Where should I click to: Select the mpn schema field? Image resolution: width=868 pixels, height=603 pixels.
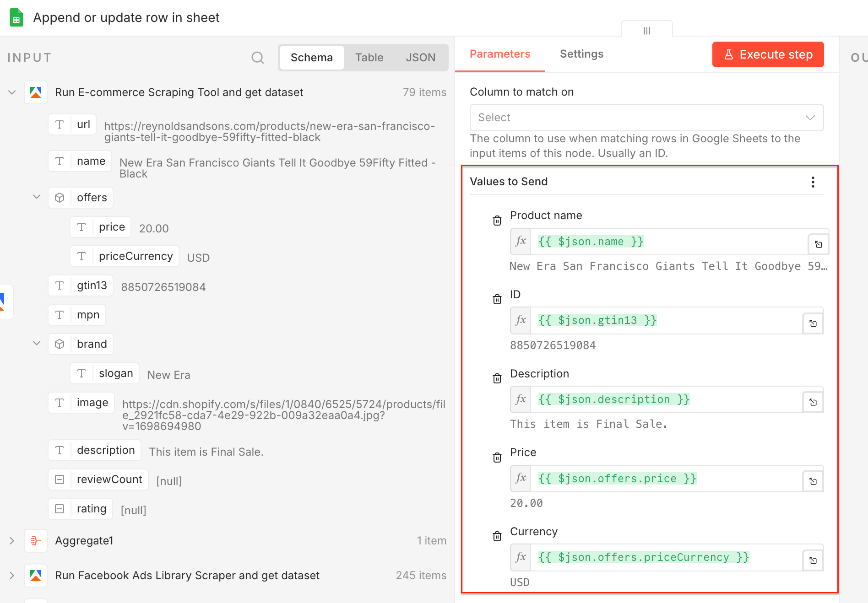click(77, 315)
